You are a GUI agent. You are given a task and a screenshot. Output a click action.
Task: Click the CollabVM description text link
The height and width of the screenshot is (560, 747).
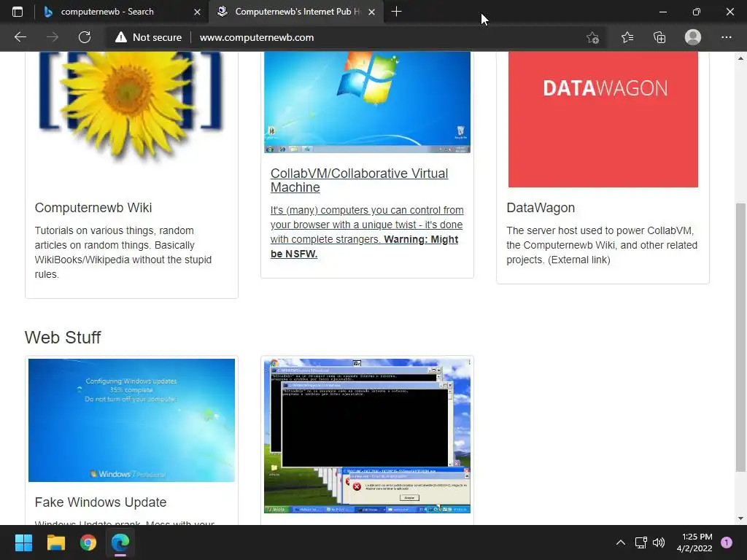click(x=367, y=232)
